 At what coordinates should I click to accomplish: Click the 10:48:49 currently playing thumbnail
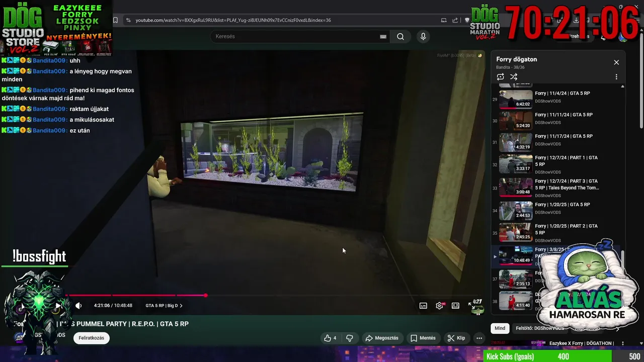pos(516,255)
